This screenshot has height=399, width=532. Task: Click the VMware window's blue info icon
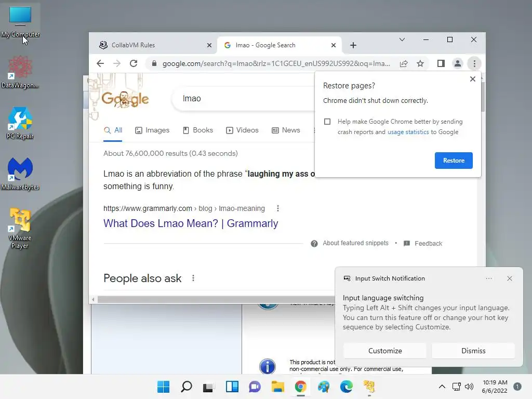pyautogui.click(x=268, y=366)
